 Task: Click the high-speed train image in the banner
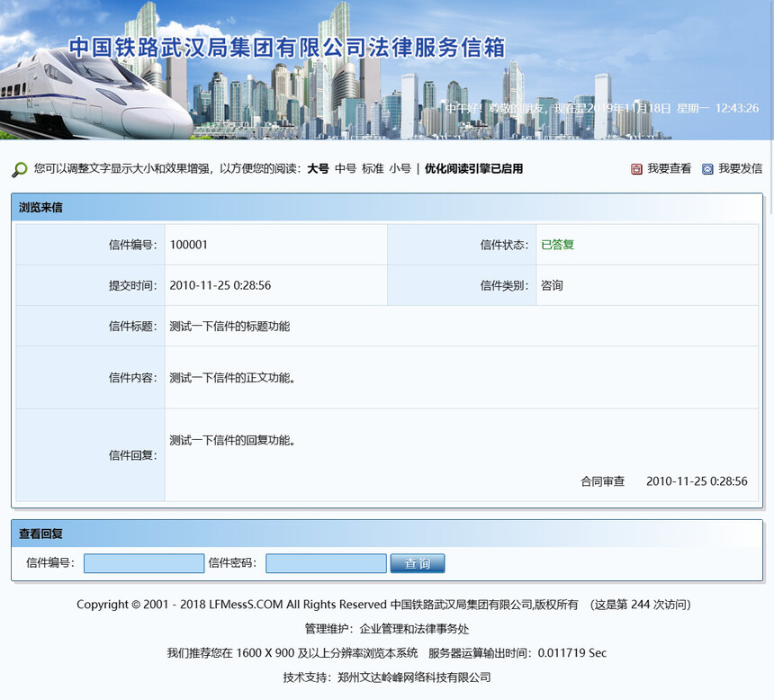[x=90, y=94]
